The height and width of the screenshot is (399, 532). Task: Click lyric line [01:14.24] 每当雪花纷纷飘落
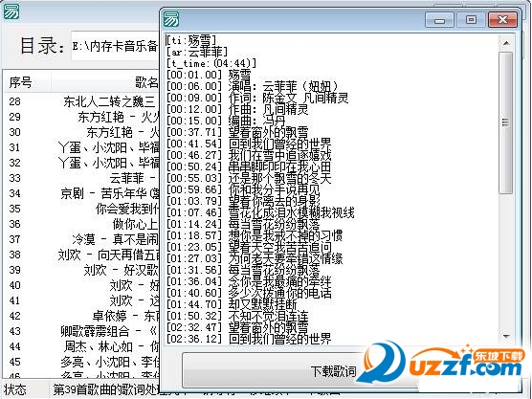[243, 224]
